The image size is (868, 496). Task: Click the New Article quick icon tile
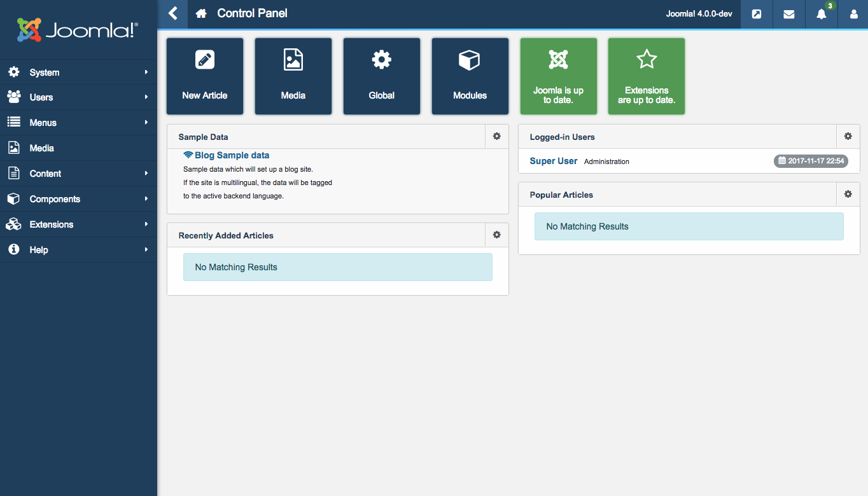point(205,76)
